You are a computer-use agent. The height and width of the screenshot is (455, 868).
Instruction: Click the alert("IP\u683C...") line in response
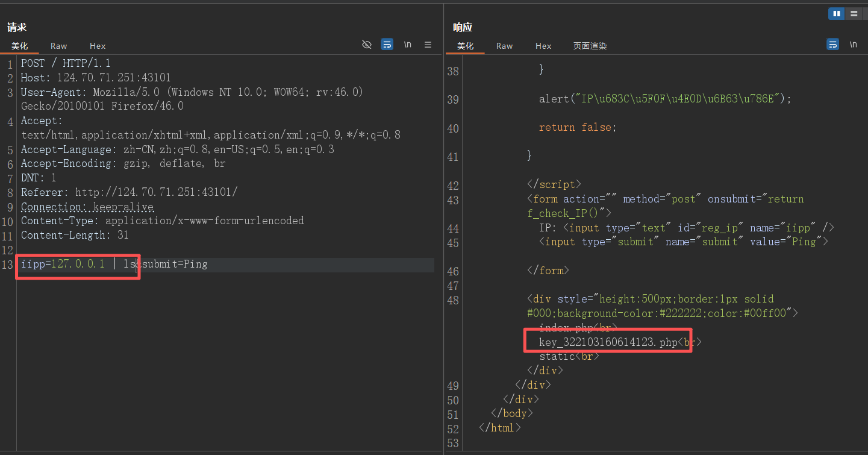click(x=665, y=99)
